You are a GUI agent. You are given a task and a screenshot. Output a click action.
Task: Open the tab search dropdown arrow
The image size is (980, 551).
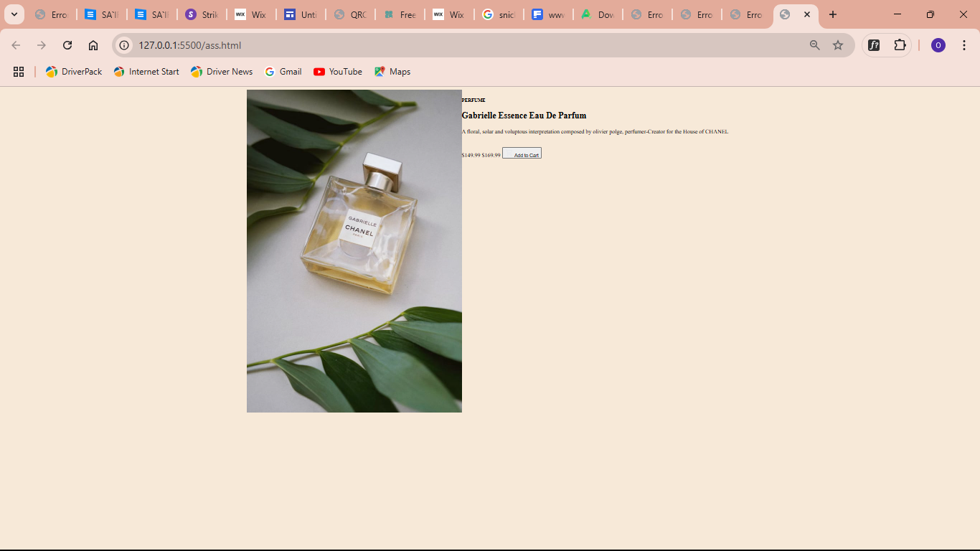[x=14, y=14]
